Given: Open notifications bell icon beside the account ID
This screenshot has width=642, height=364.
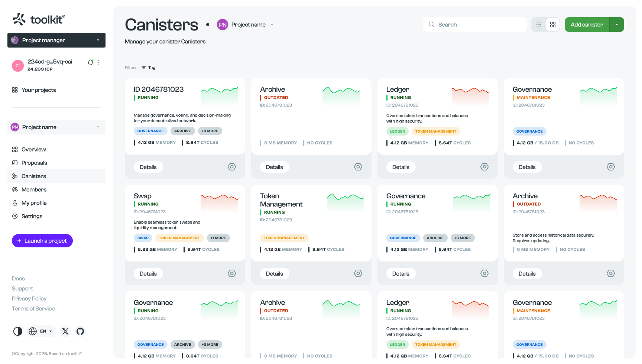Looking at the screenshot, I should point(90,62).
